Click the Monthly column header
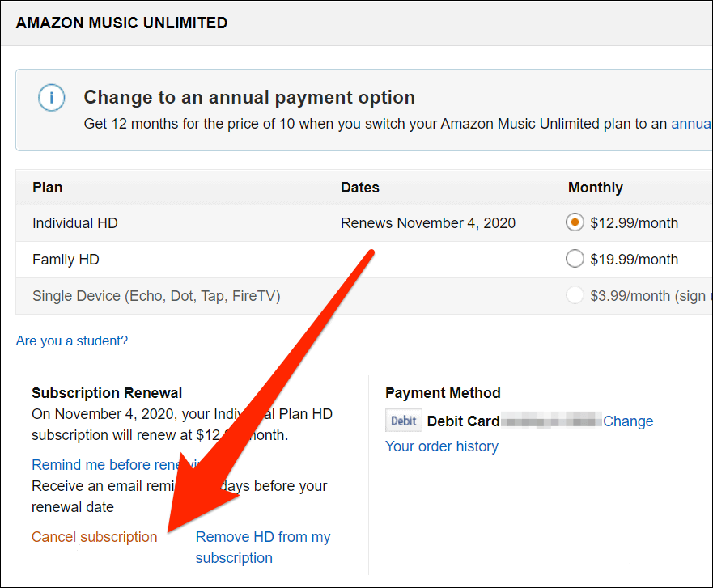Screen dimensions: 713x588 (595, 188)
